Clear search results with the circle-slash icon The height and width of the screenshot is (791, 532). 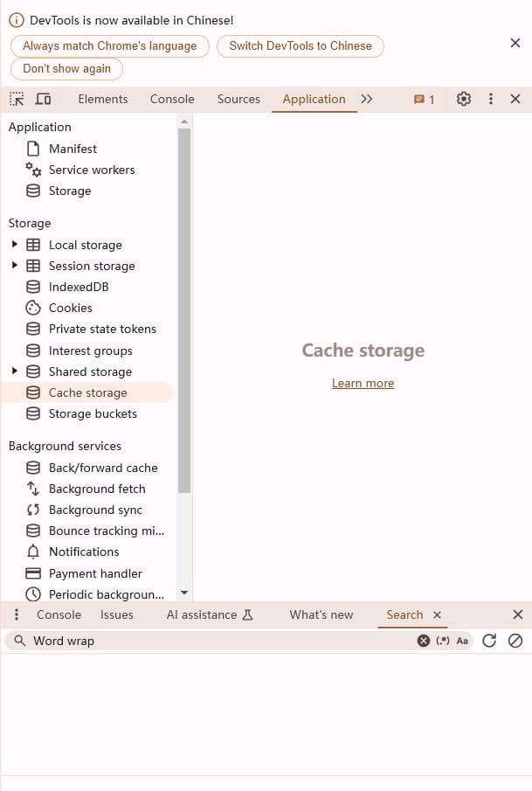(515, 641)
